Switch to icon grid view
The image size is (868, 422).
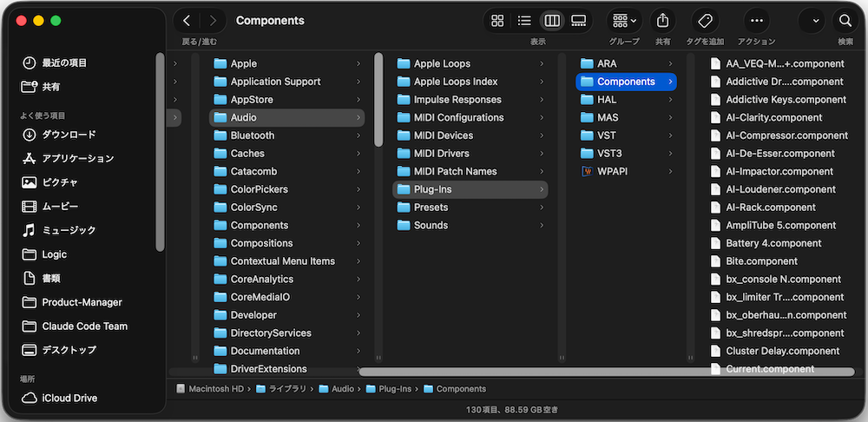tap(497, 21)
